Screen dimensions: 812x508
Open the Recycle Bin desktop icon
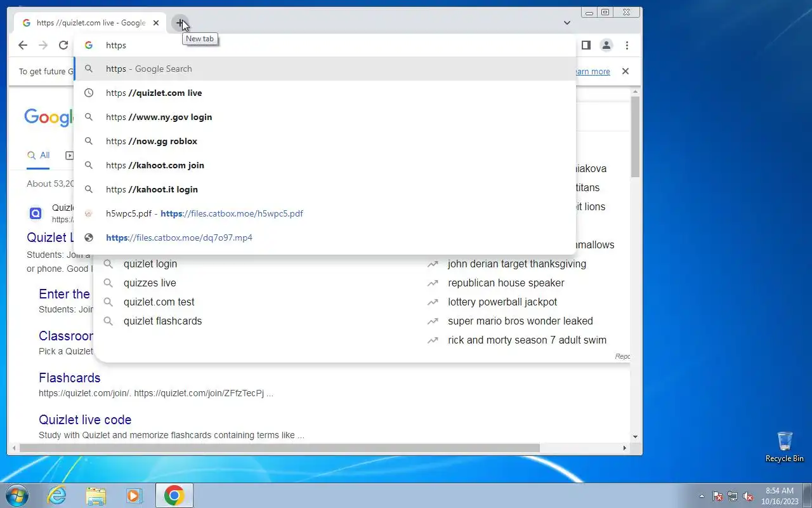[784, 447]
